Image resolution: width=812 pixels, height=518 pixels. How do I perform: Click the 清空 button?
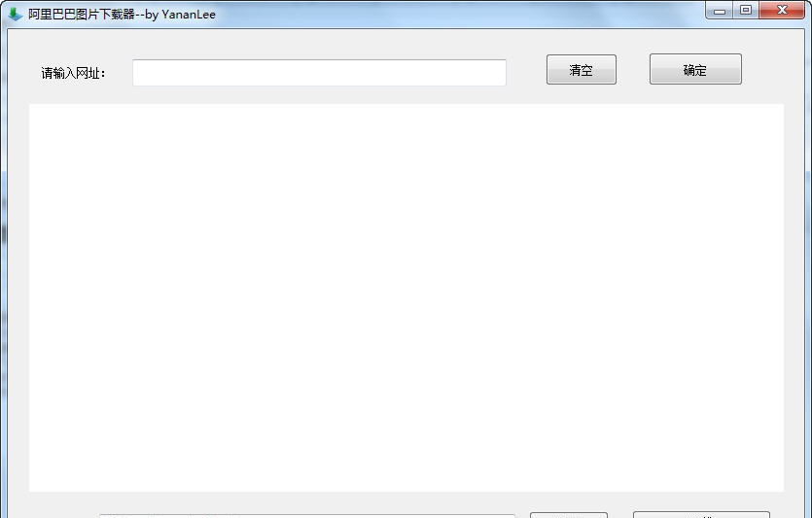pyautogui.click(x=581, y=69)
